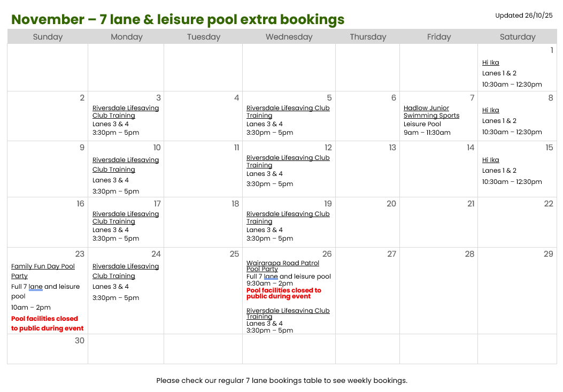563x392 pixels.
Task: Select the Saturday column header
Action: pos(517,37)
